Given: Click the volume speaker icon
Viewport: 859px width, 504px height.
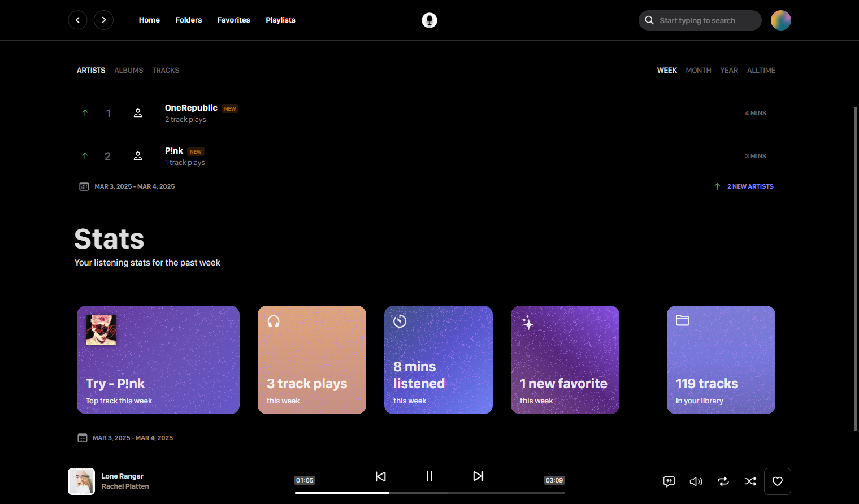Looking at the screenshot, I should pos(696,481).
